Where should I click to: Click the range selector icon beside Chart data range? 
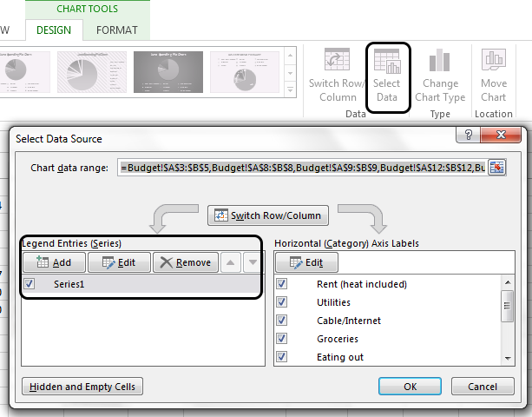tap(496, 168)
